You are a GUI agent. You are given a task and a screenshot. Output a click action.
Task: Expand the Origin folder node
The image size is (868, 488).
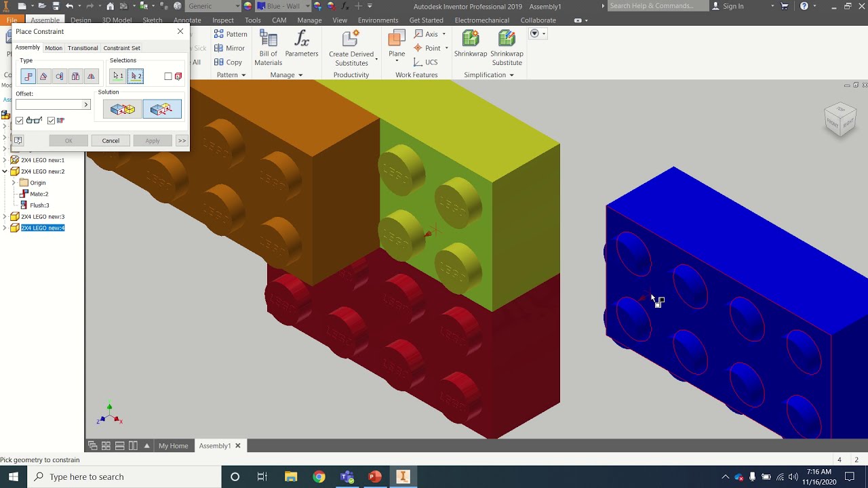coord(13,183)
